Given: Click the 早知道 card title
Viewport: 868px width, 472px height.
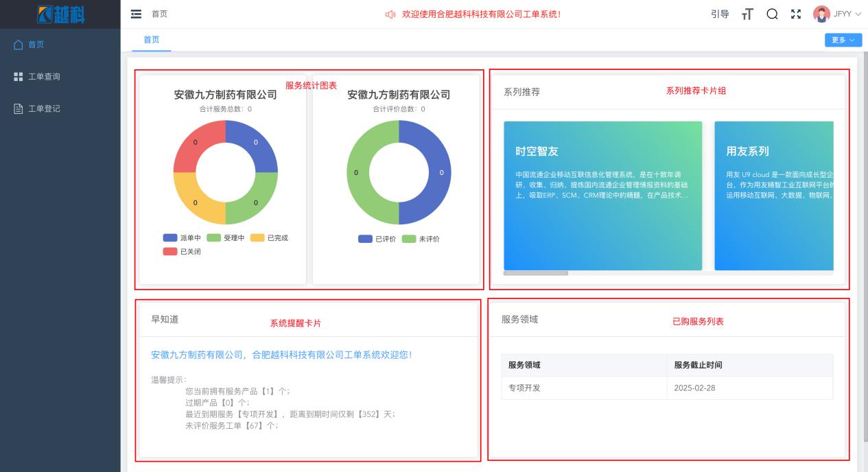Looking at the screenshot, I should [x=165, y=319].
